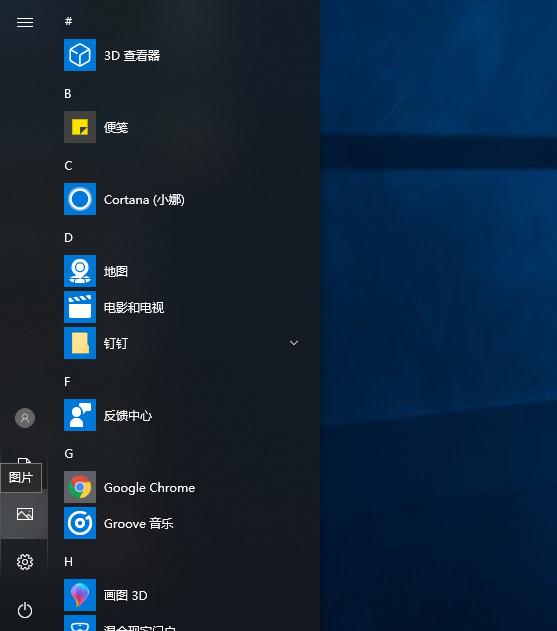Expand the 钉钉 folder chevron

click(x=294, y=343)
